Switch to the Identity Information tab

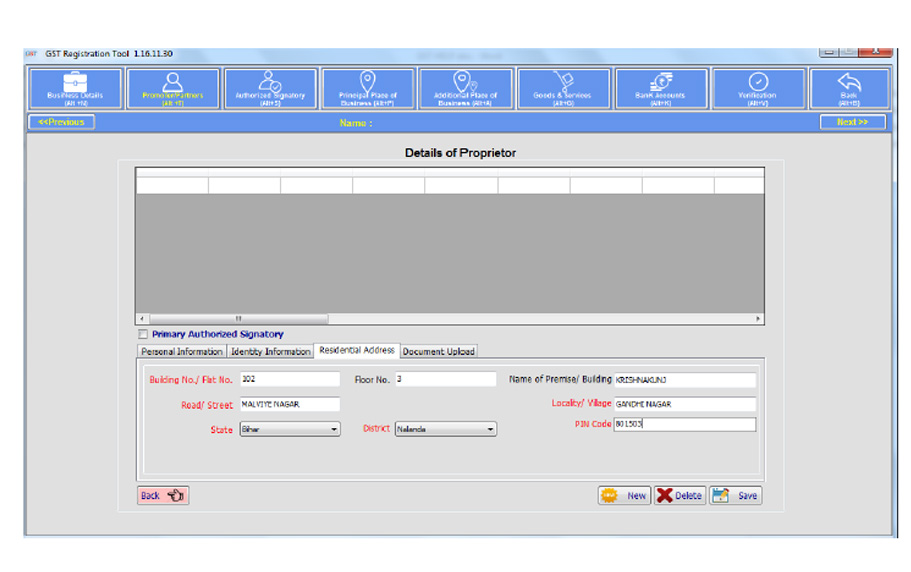(x=270, y=352)
